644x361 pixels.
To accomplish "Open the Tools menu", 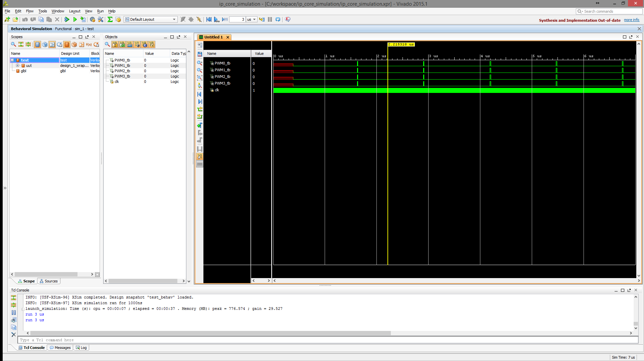I will tap(42, 11).
